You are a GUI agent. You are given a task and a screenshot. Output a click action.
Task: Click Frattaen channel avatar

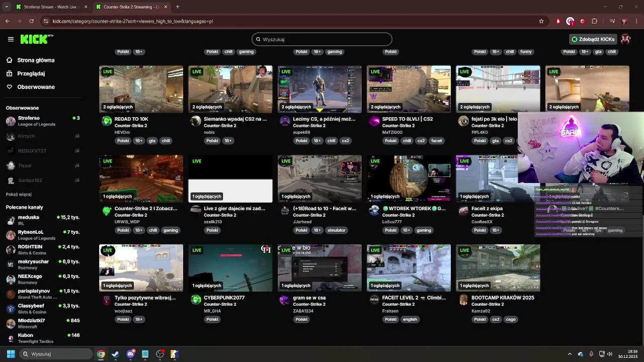click(x=374, y=300)
